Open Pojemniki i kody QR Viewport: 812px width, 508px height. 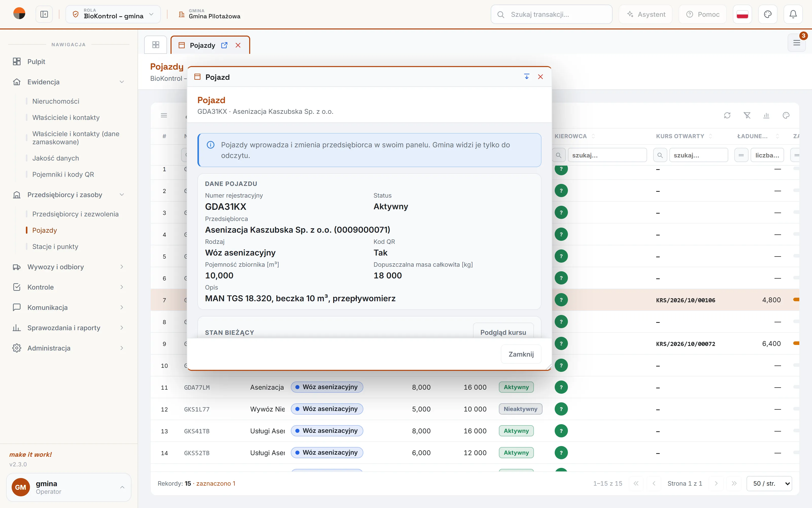[x=63, y=174]
